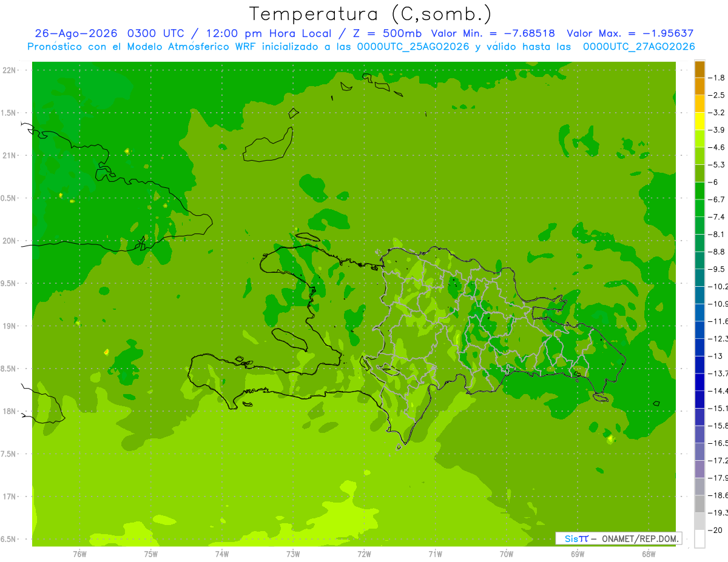Viewport: 728px width, 562px height.
Task: Click the '19N' latitude label
Action: click(9, 326)
